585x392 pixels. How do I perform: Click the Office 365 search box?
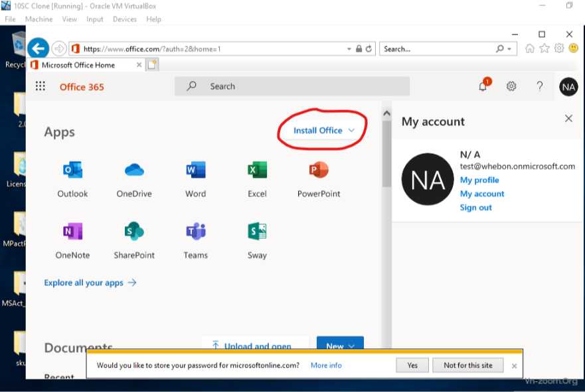point(292,86)
